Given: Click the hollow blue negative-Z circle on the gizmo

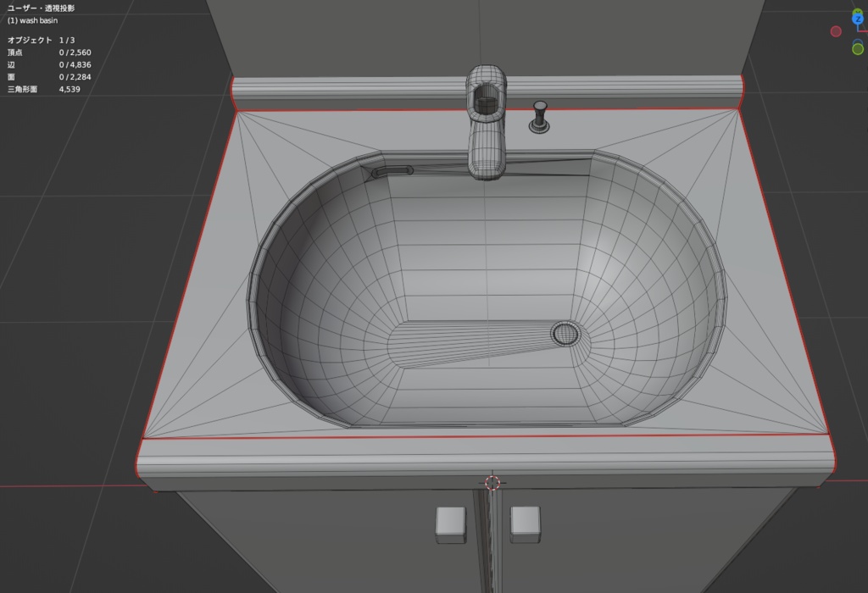Looking at the screenshot, I should click(858, 42).
